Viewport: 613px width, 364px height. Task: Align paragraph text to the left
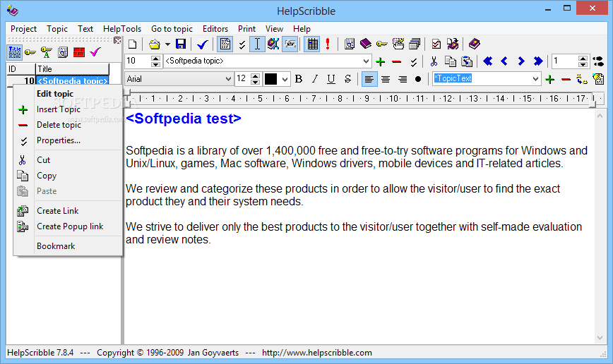pyautogui.click(x=369, y=79)
